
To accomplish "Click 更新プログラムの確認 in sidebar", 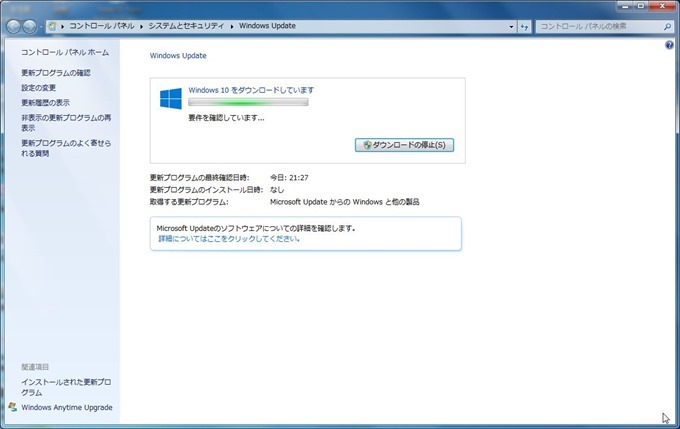I will 56,72.
